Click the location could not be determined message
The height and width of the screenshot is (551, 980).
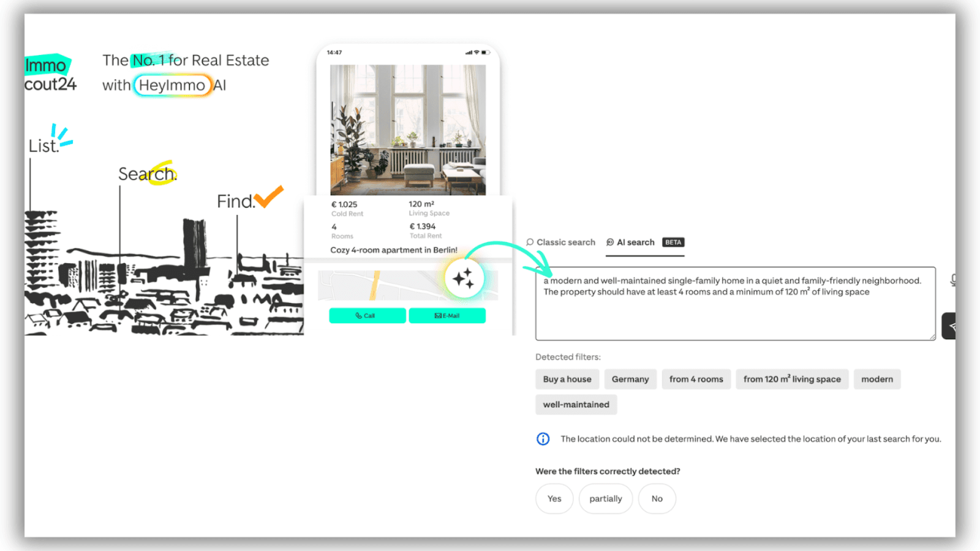[751, 439]
